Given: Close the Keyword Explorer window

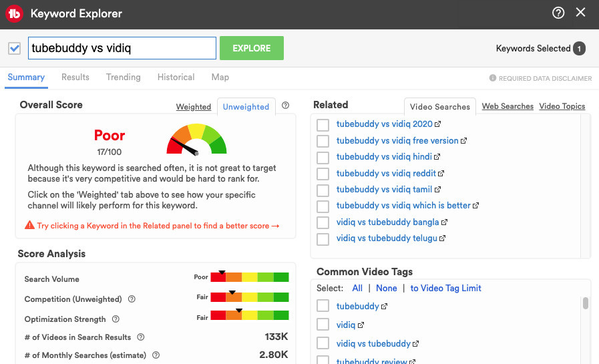Looking at the screenshot, I should tap(581, 12).
